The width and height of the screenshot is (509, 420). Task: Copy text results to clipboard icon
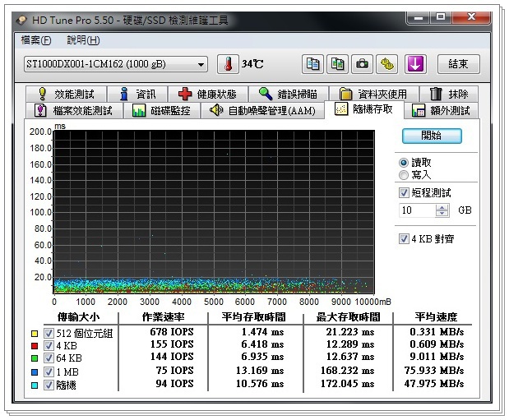[x=312, y=64]
